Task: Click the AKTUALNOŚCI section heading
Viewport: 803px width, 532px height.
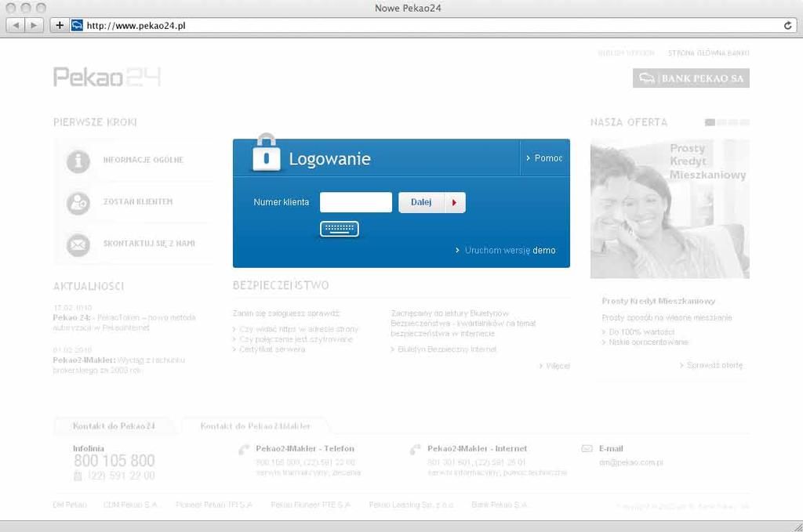Action: click(89, 287)
